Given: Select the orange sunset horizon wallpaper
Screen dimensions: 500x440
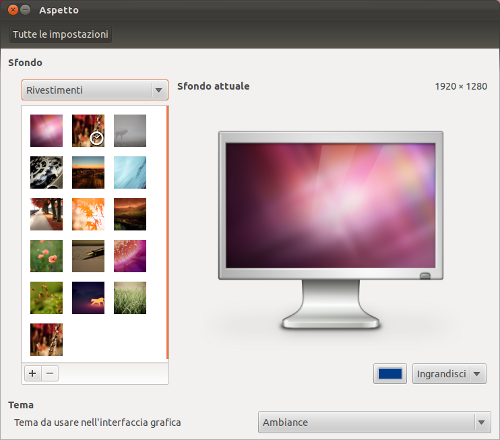Looking at the screenshot, I should (88, 172).
